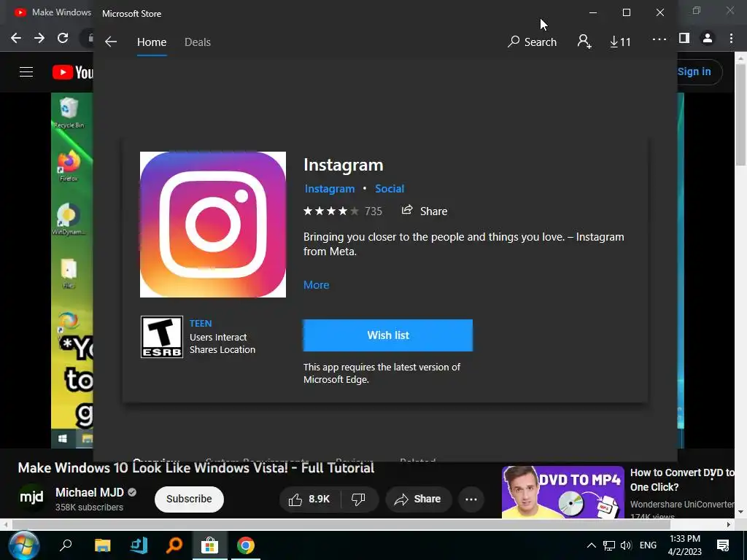This screenshot has width=747, height=560.
Task: Open Michael MJD channel name
Action: (x=90, y=492)
